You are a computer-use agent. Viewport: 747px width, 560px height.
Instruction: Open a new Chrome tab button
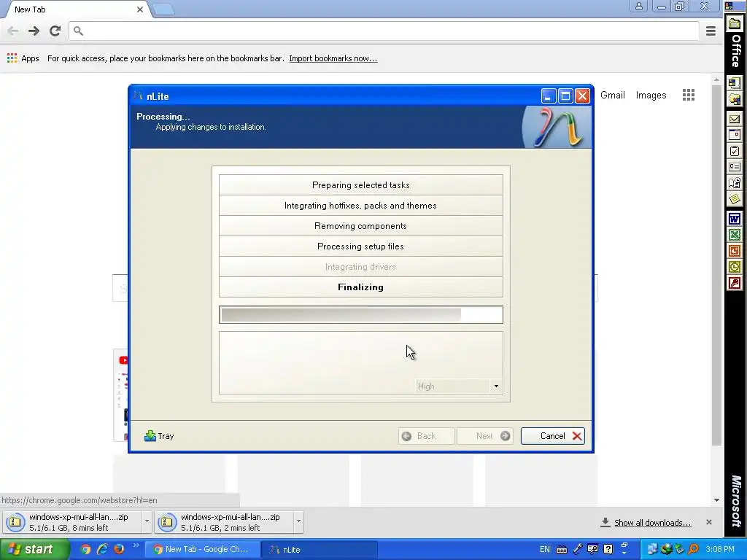[x=163, y=9]
